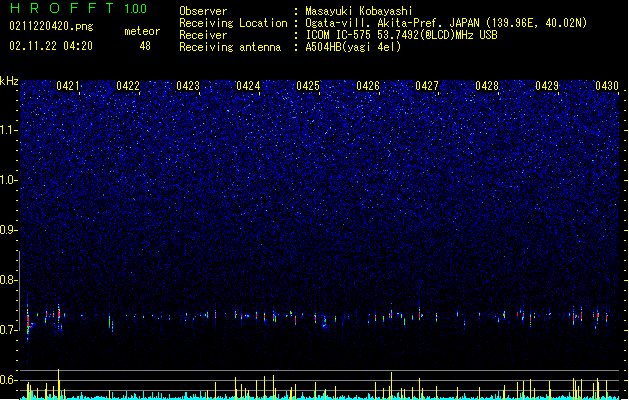Click the meteor label
This screenshot has width=629, height=400.
tap(142, 31)
